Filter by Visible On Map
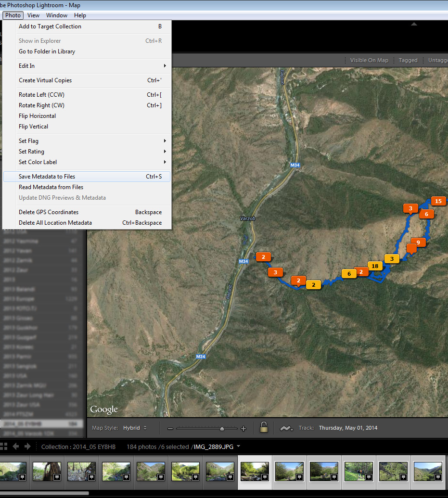 (369, 60)
